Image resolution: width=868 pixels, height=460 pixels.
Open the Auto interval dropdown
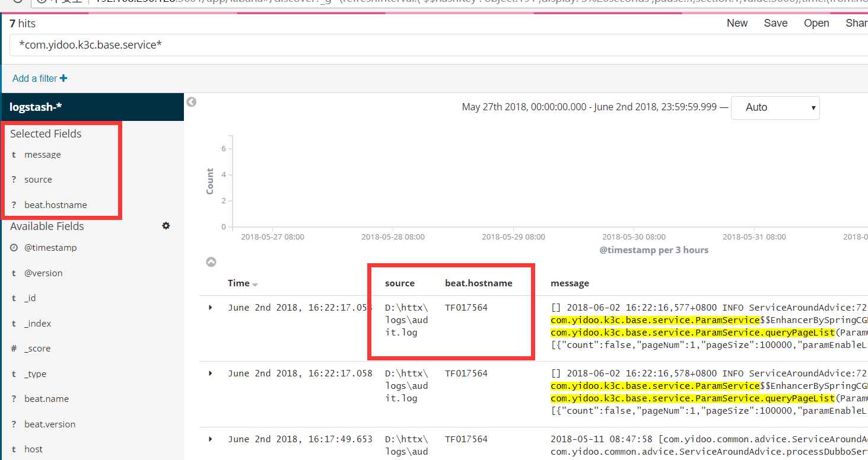click(775, 107)
